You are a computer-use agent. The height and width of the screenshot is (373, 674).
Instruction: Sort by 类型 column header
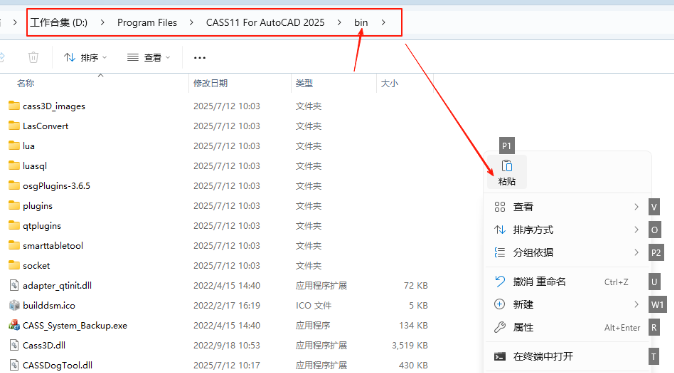pos(304,83)
